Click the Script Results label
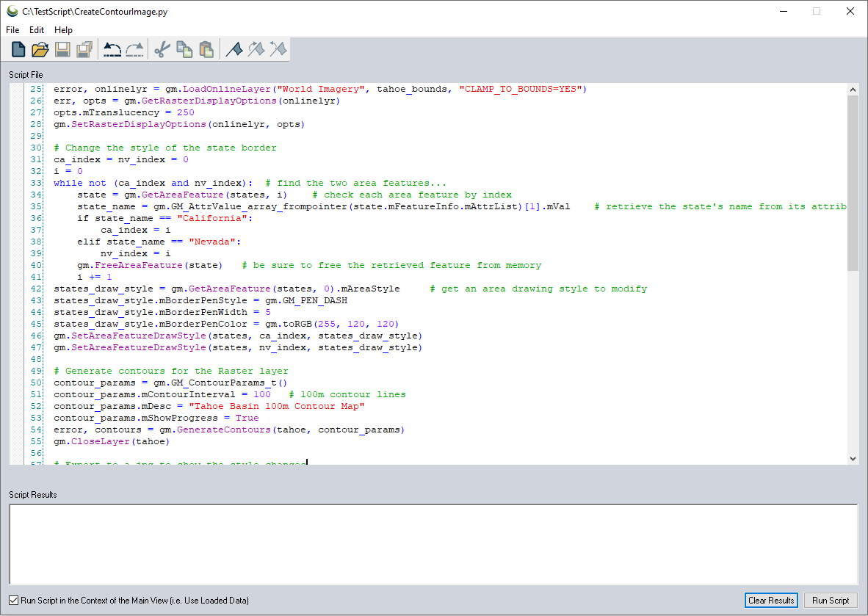This screenshot has height=616, width=868. 32,495
